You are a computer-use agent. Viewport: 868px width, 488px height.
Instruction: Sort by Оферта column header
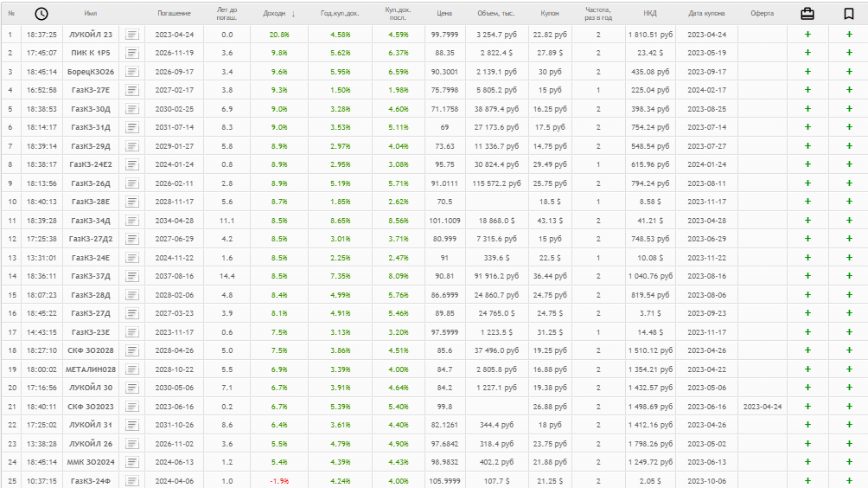pos(763,13)
